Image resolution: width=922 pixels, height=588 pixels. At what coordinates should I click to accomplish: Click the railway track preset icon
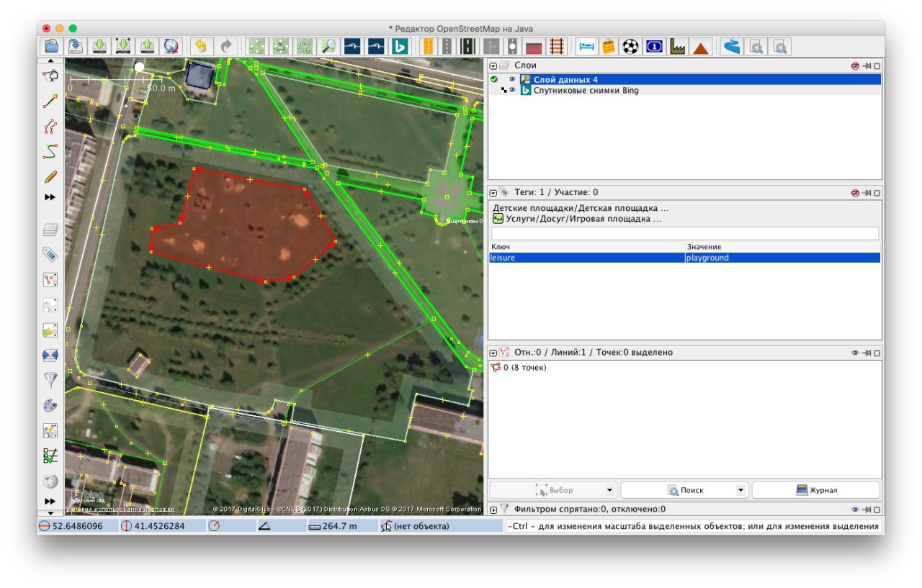tap(556, 46)
